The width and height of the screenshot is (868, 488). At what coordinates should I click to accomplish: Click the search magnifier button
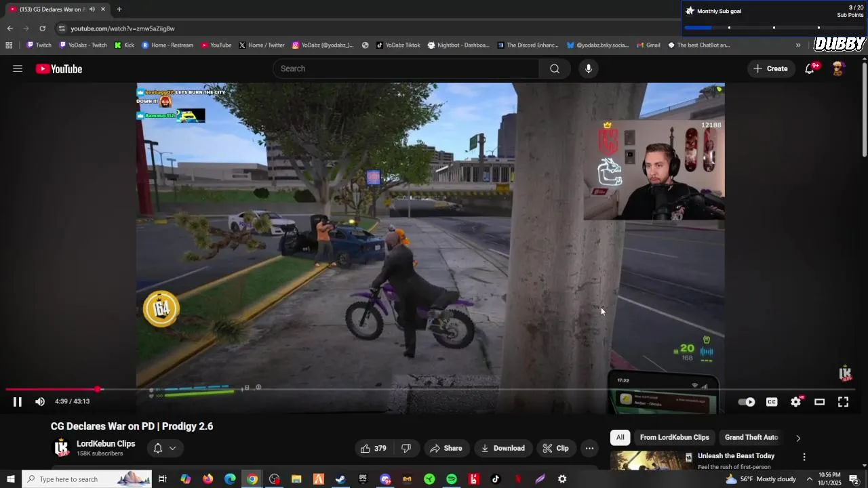[x=555, y=68]
